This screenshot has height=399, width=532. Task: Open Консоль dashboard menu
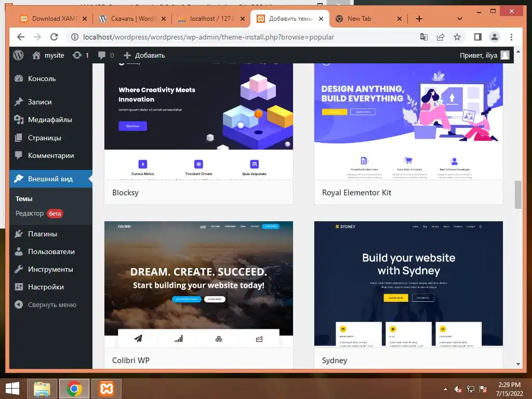[51, 78]
